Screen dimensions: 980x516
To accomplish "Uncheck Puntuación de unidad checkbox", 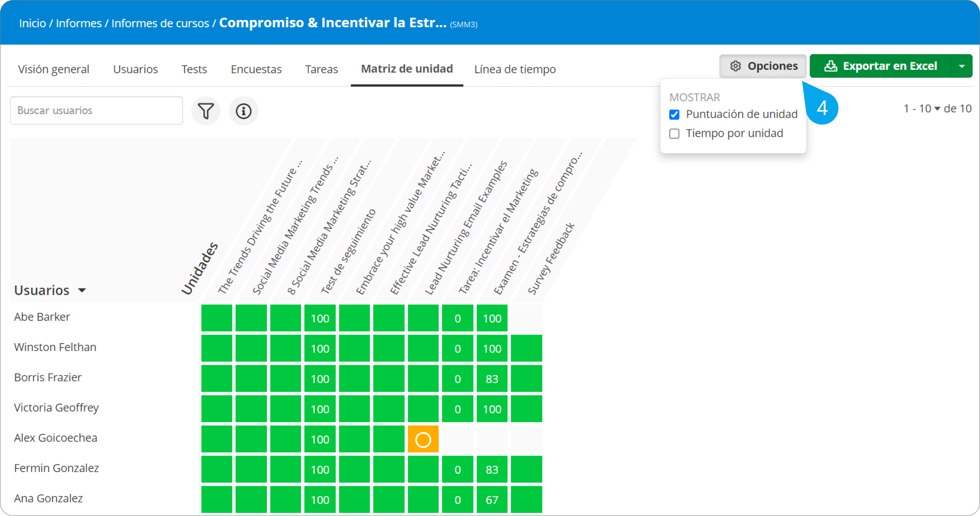I will (x=674, y=115).
